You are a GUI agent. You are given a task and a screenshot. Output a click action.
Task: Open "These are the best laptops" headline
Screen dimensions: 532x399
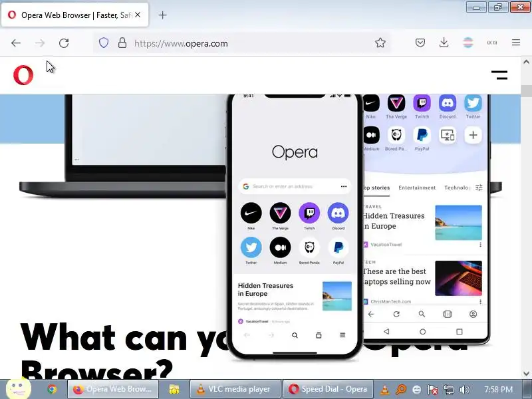(x=396, y=276)
